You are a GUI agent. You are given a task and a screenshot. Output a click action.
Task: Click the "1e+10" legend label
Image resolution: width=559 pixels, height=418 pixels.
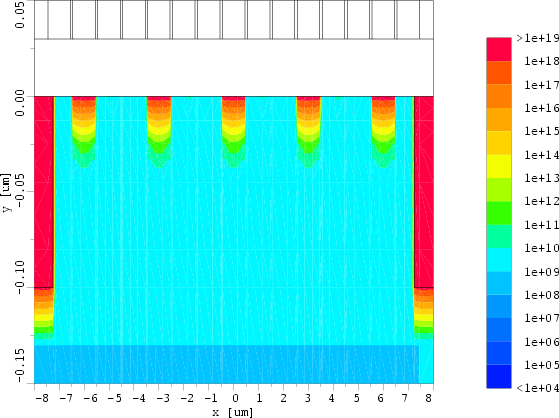click(x=541, y=248)
